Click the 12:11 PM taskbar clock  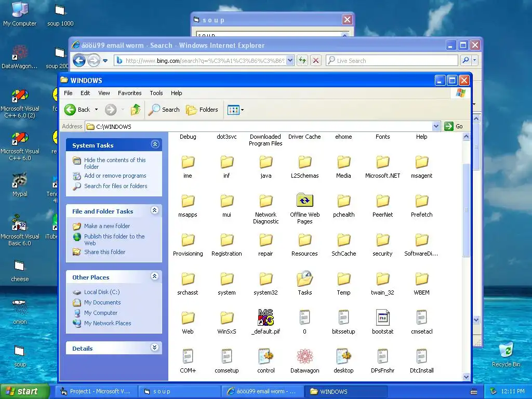(x=512, y=392)
